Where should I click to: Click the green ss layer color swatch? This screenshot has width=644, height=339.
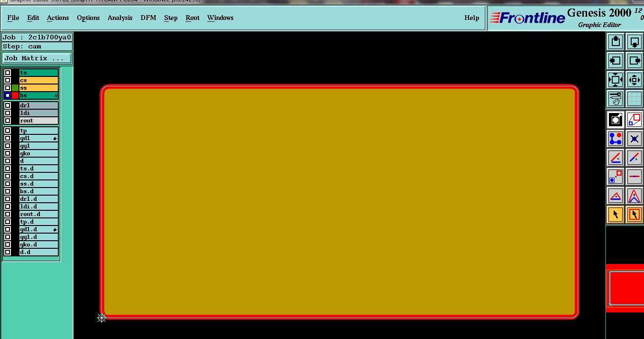tap(15, 88)
